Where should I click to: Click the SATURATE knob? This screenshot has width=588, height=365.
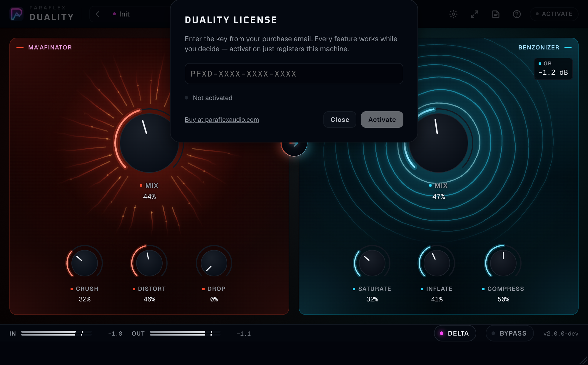click(372, 263)
